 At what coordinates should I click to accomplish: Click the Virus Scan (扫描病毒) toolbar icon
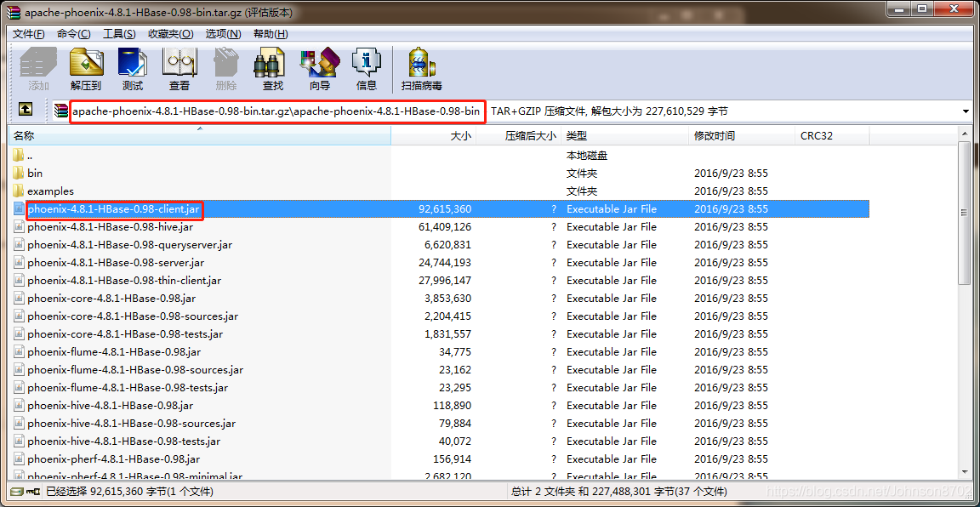[x=422, y=62]
